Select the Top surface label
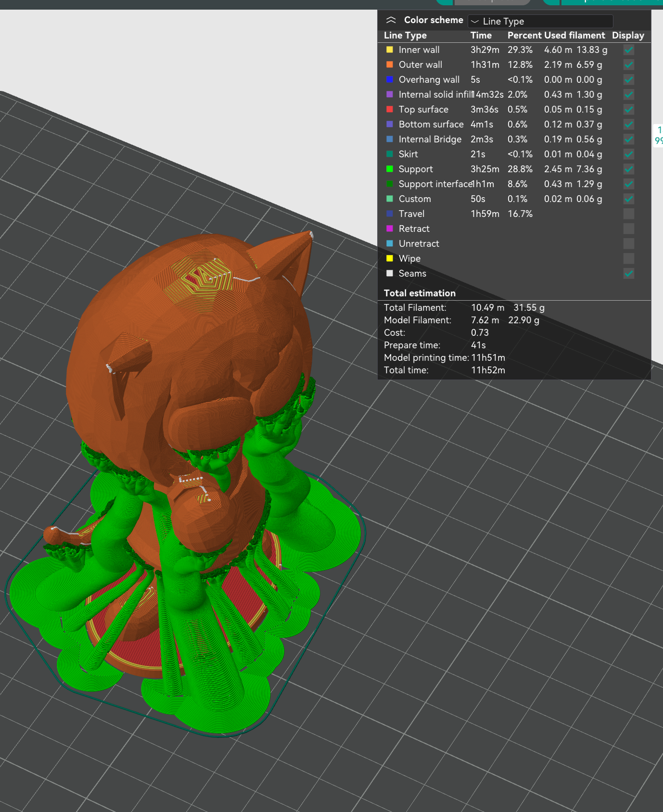This screenshot has height=812, width=663. point(423,109)
